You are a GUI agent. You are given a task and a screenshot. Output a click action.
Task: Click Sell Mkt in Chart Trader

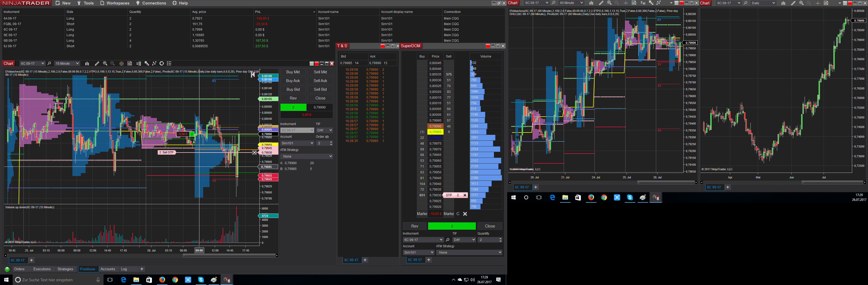point(320,72)
